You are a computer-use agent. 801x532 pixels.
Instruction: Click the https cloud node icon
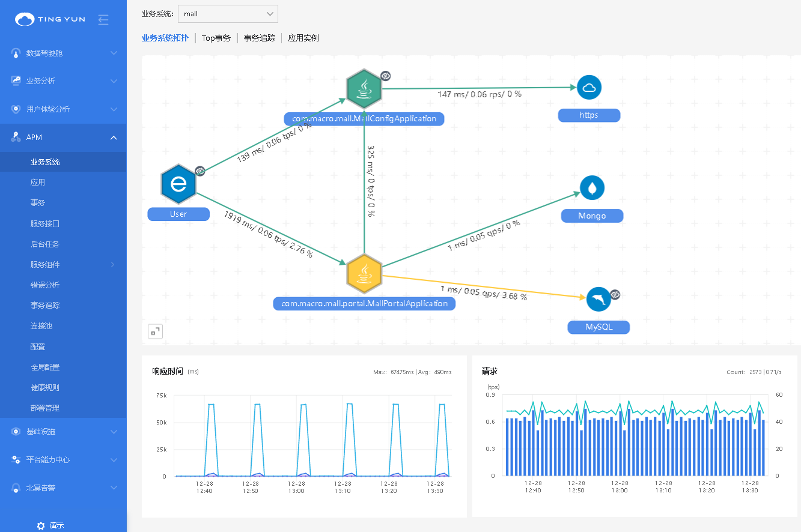click(589, 88)
